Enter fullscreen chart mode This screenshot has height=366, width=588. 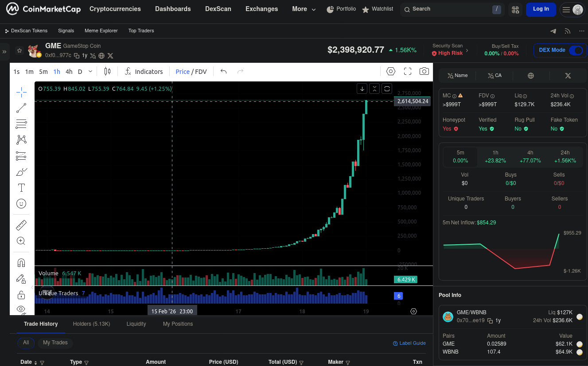(x=408, y=72)
